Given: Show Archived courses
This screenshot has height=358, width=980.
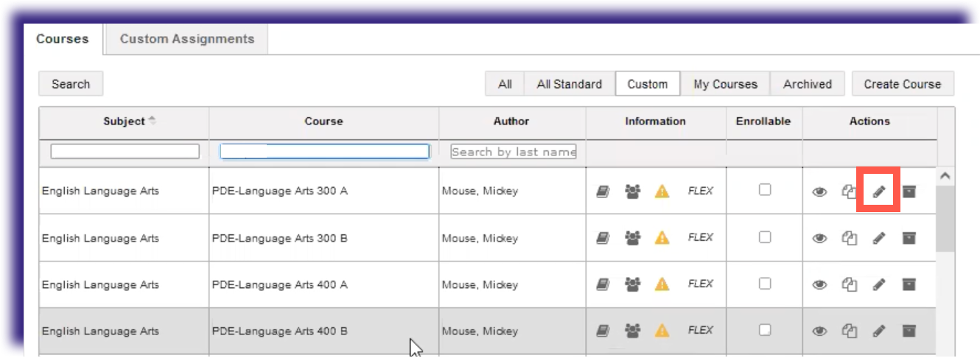Looking at the screenshot, I should [807, 84].
